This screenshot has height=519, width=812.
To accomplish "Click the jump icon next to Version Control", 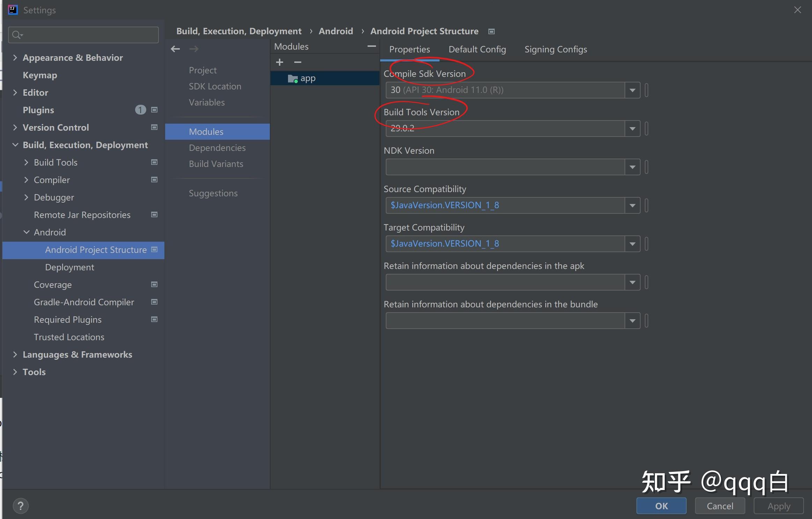I will [x=154, y=127].
